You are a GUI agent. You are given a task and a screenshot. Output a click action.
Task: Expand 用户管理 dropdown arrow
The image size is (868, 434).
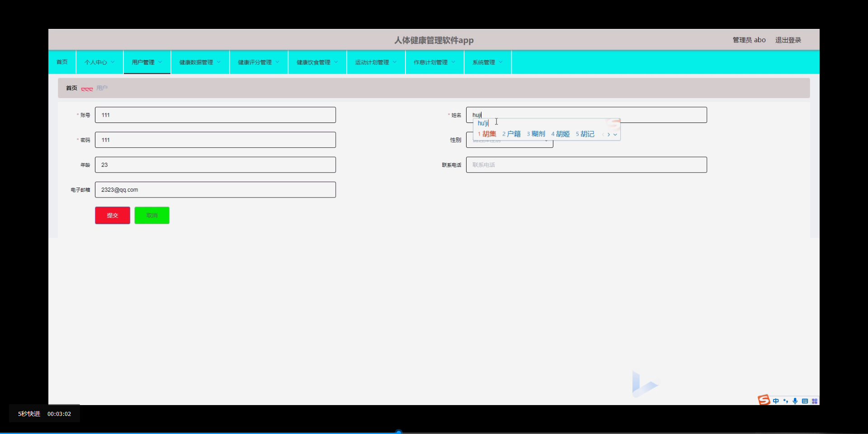[160, 62]
